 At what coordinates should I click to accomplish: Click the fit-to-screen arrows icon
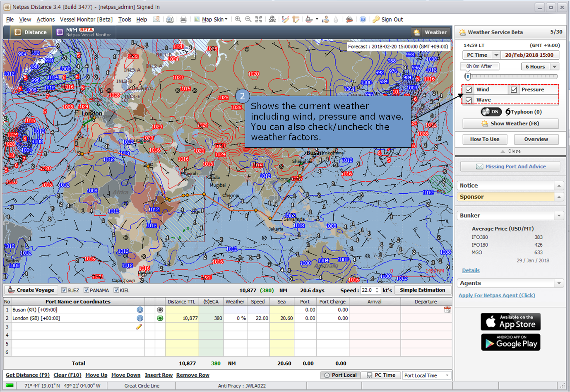tap(259, 19)
